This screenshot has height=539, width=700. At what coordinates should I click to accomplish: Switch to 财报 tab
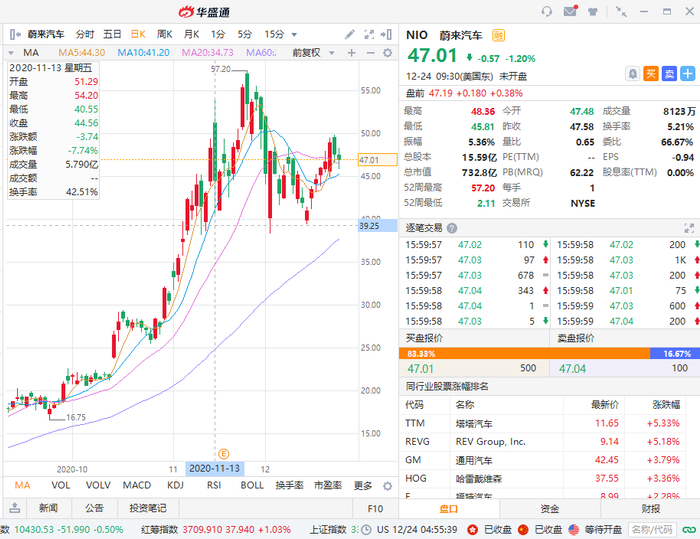pos(650,509)
